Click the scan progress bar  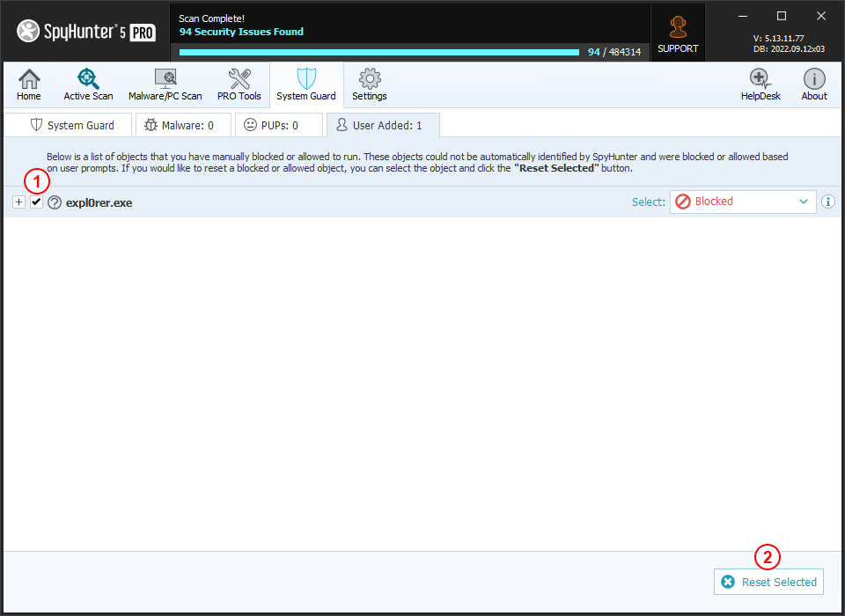click(x=378, y=52)
